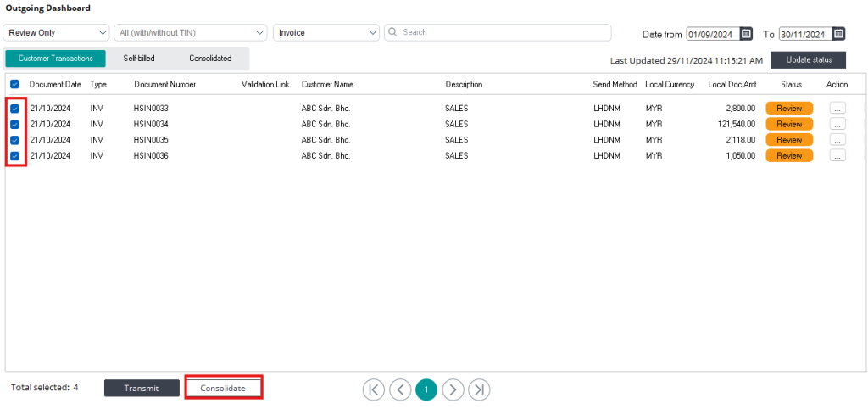
Task: Open the Review Only status dropdown
Action: click(56, 33)
